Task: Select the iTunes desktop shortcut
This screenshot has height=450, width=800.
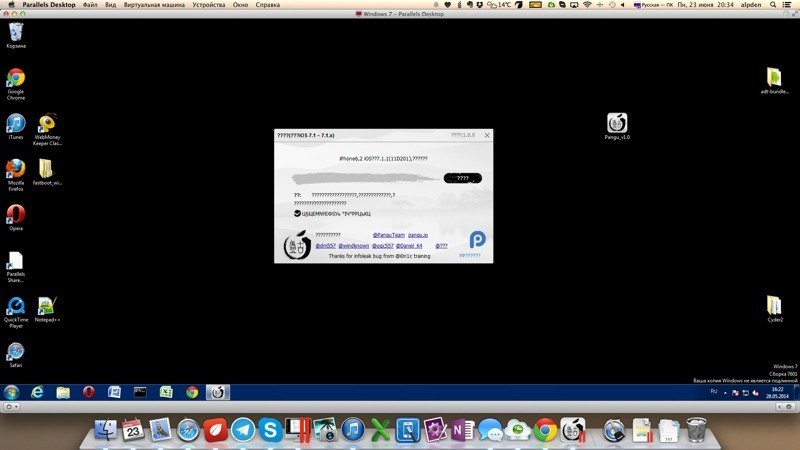Action: point(16,124)
